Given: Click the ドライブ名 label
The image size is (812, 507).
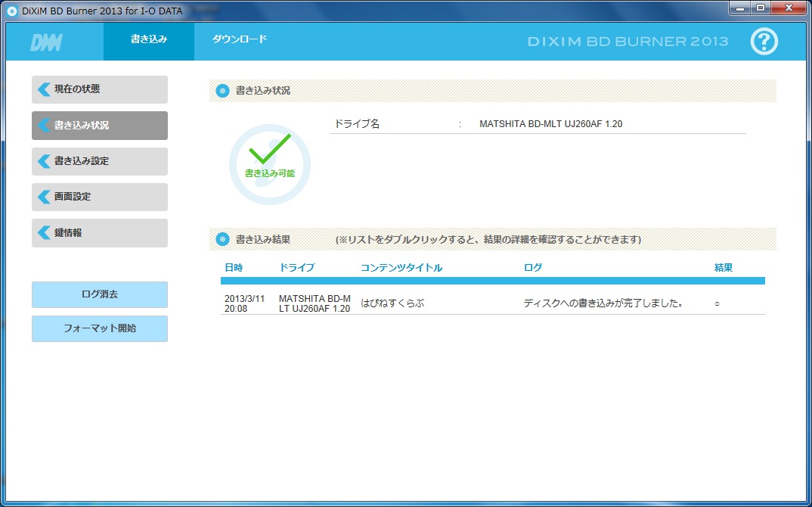Looking at the screenshot, I should point(357,124).
